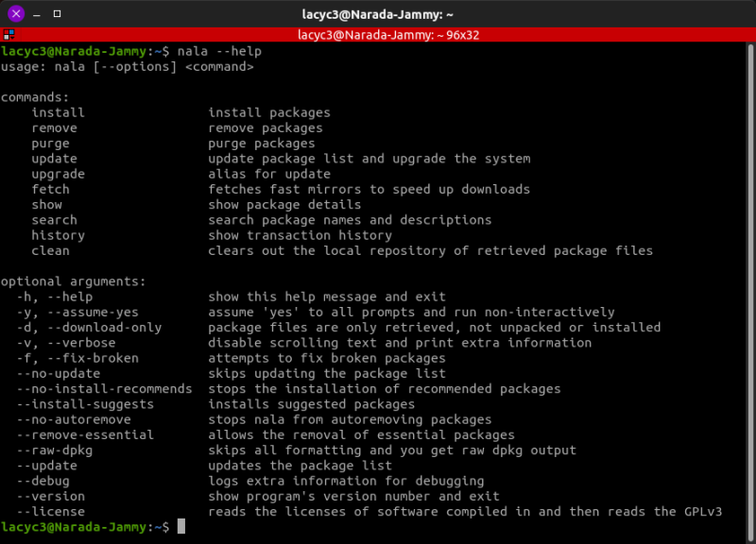The image size is (756, 544).
Task: Open the Terminator layout grid icon
Action: pyautogui.click(x=9, y=35)
